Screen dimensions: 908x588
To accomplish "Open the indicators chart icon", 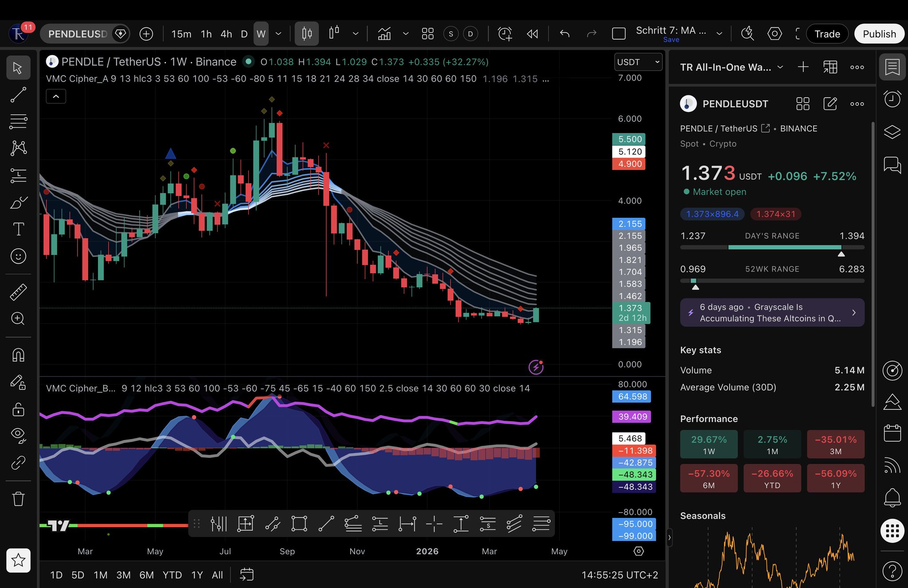I will click(384, 34).
